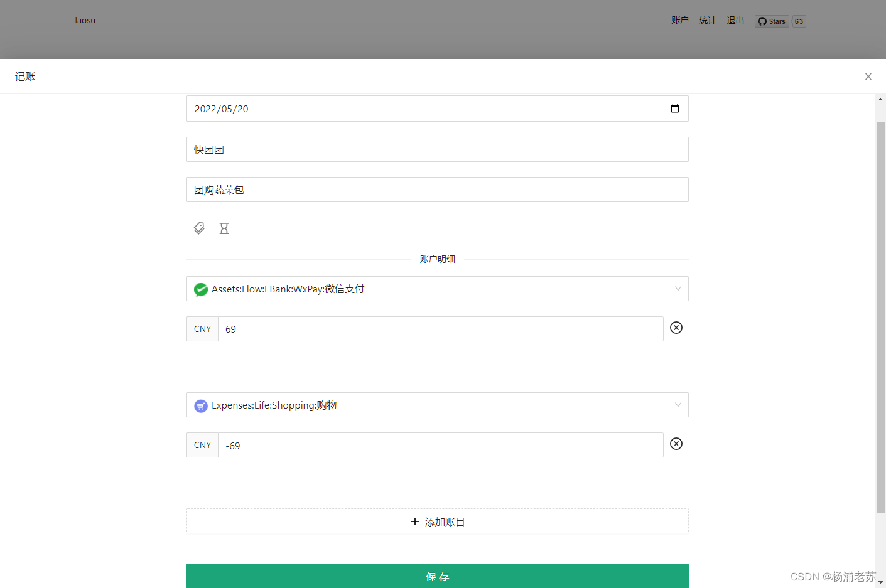Click the Assets account green icon
This screenshot has width=886, height=588.
tap(200, 289)
